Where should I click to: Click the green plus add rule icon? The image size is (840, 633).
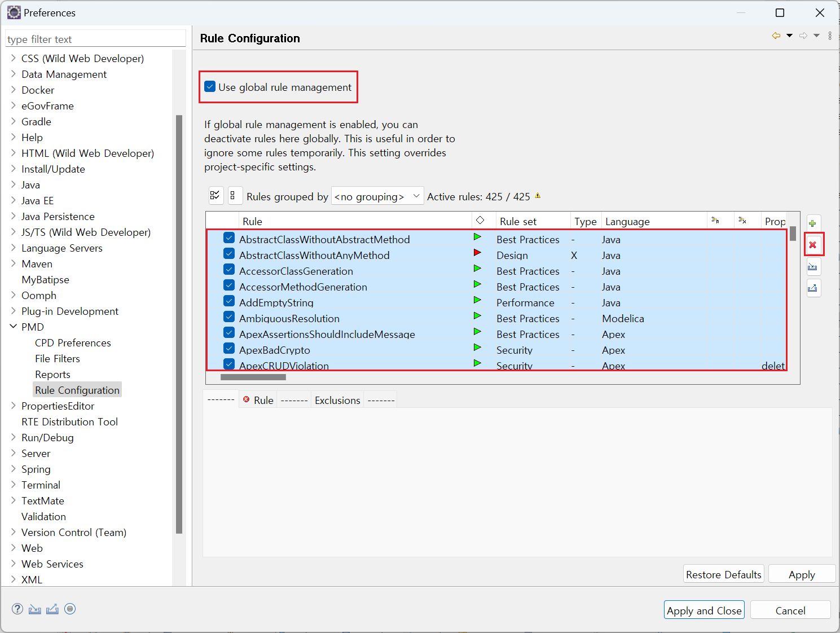(x=813, y=223)
